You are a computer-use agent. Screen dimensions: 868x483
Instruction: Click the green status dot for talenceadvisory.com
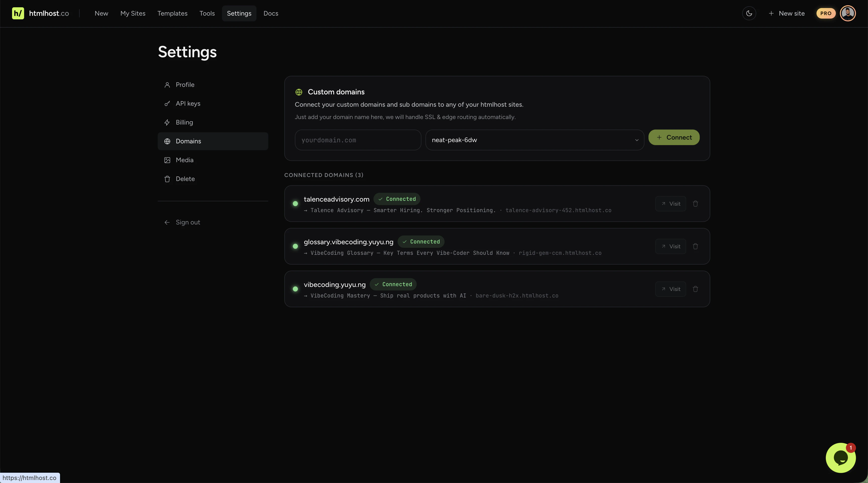coord(296,204)
